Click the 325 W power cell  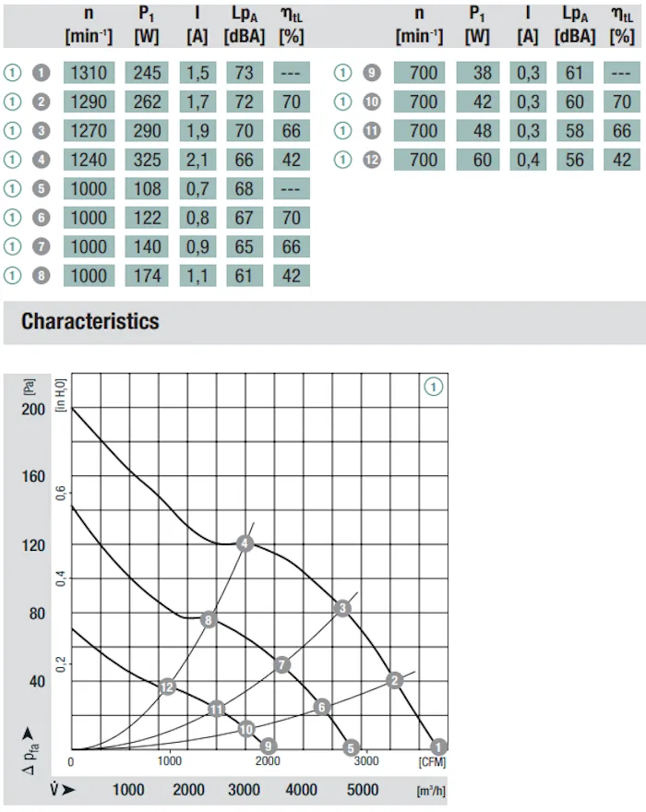(x=147, y=160)
